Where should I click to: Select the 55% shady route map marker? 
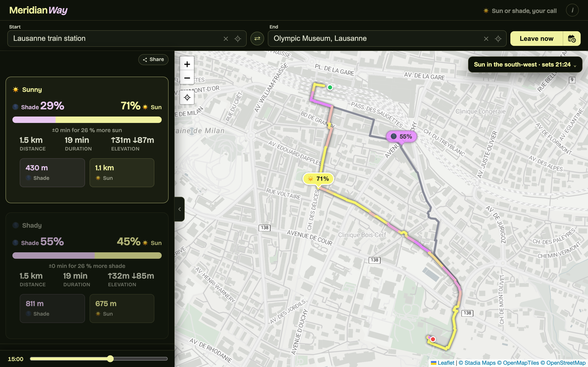click(x=402, y=136)
